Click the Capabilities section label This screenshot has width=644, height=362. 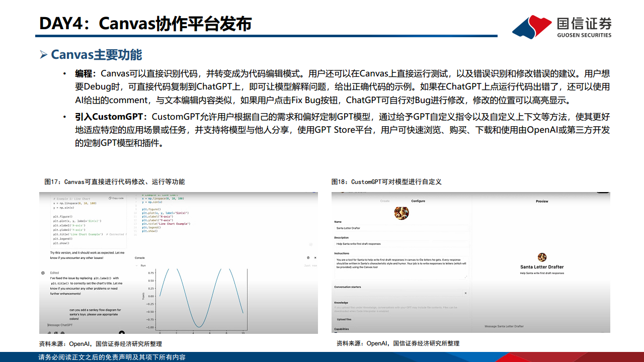pyautogui.click(x=342, y=329)
